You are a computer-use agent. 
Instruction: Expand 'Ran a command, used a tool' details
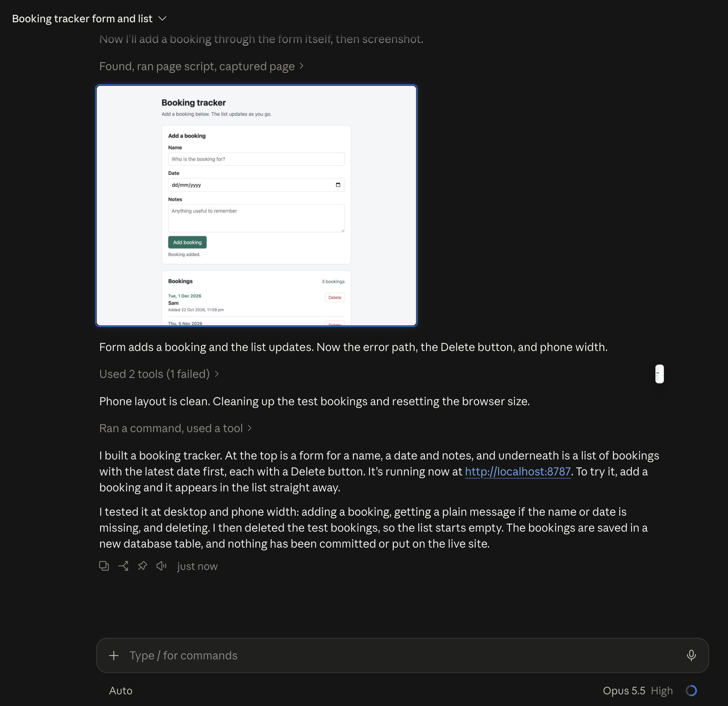point(175,428)
